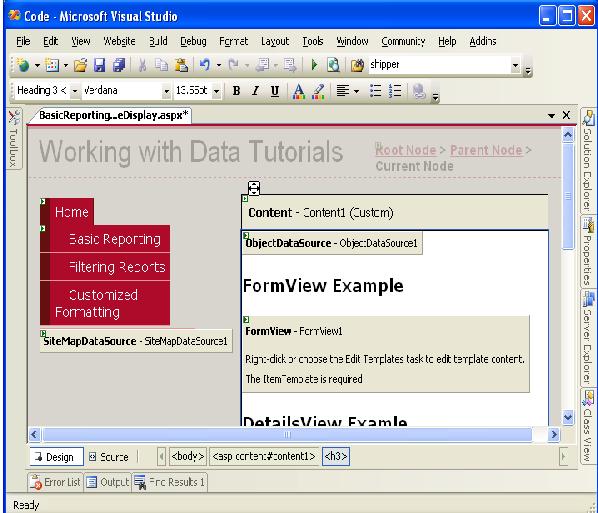The image size is (598, 513).
Task: Click the Parent Node breadcrumb link
Action: [x=486, y=150]
